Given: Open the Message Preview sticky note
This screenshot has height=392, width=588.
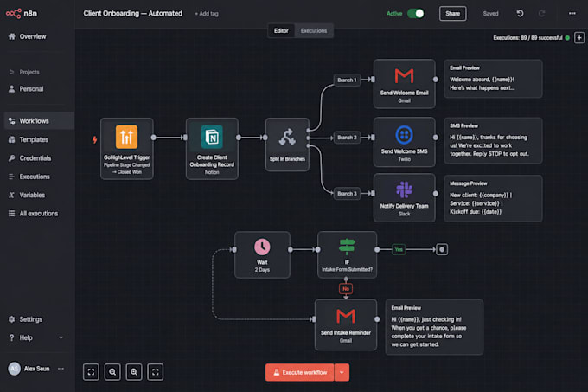Looking at the screenshot, I should click(493, 198).
